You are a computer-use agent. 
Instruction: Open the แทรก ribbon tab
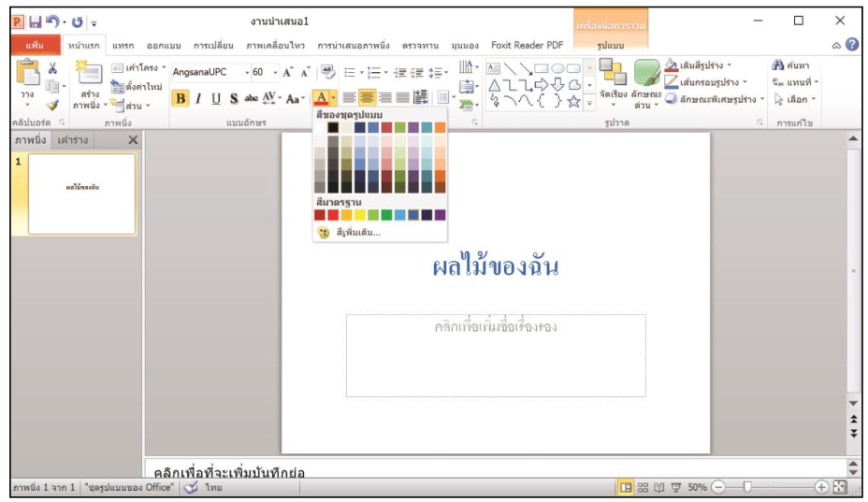pyautogui.click(x=124, y=45)
